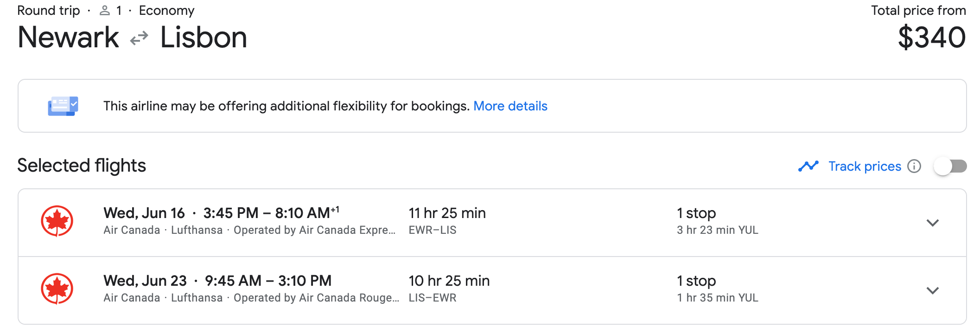
Task: Click the round-trip swap arrows icon
Action: pyautogui.click(x=139, y=38)
